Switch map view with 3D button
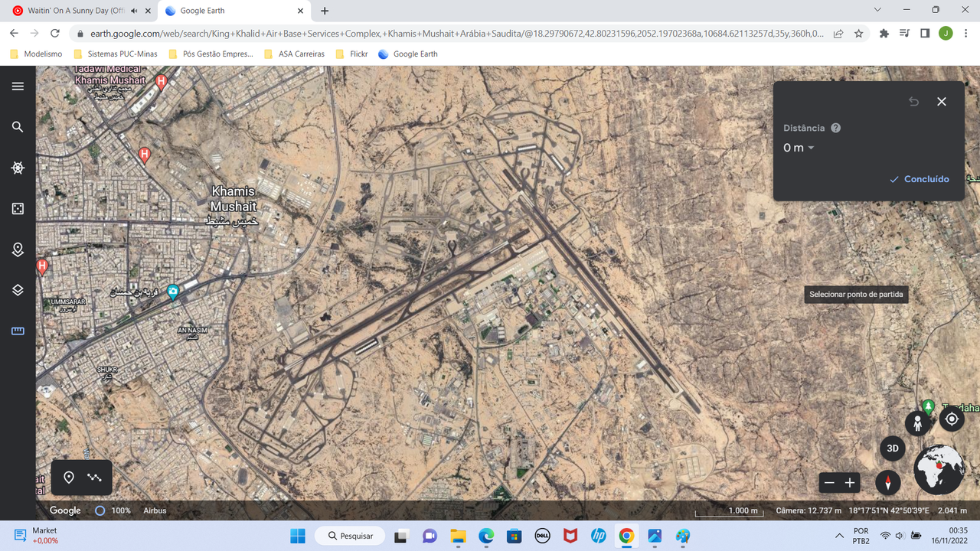Viewport: 980px width, 551px height. coord(892,448)
